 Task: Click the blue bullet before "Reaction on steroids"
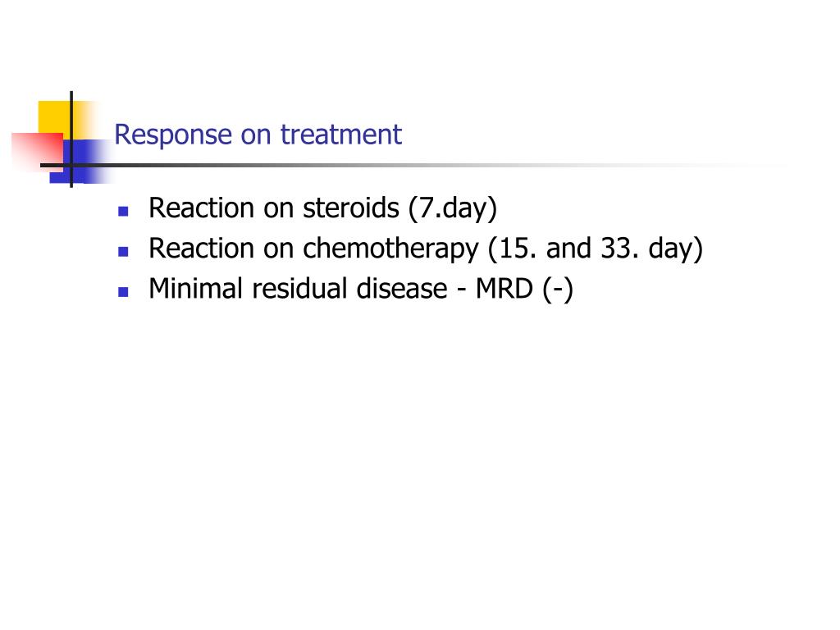click(123, 211)
